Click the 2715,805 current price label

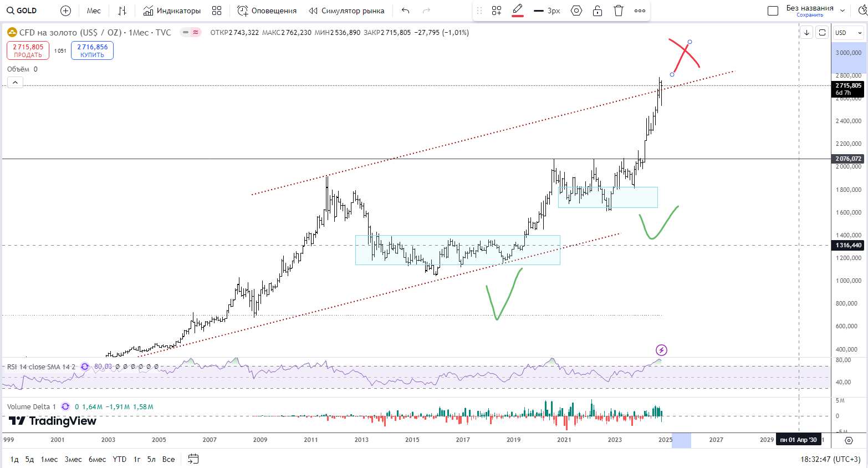click(849, 89)
